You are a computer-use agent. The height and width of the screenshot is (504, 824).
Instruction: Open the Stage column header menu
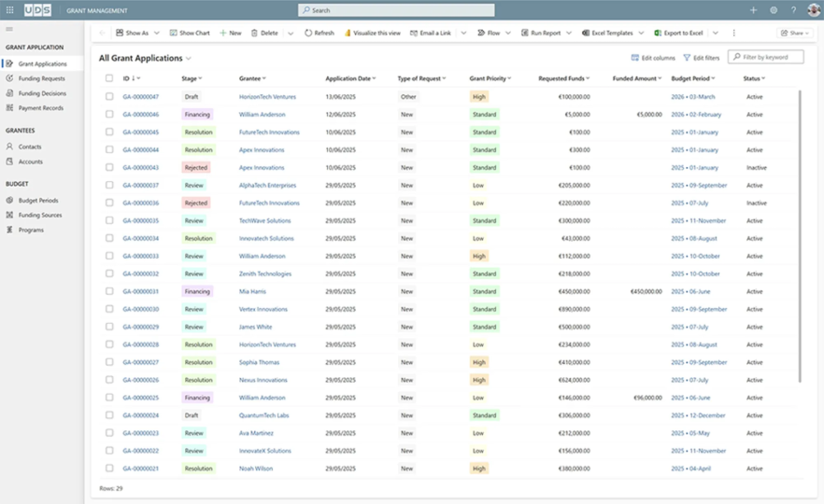tap(192, 78)
